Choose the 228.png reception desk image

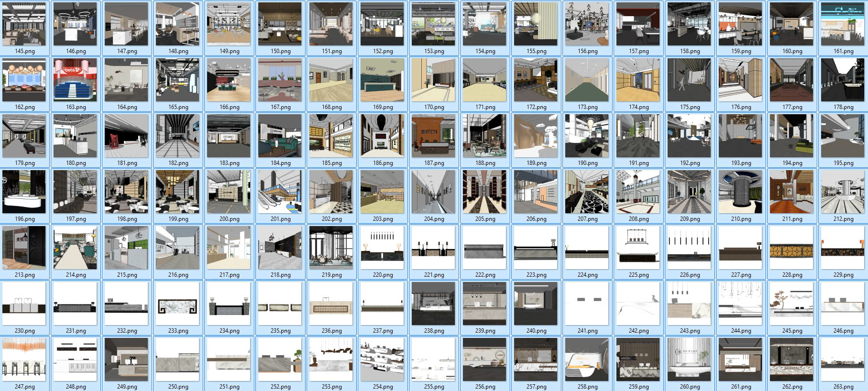792,248
